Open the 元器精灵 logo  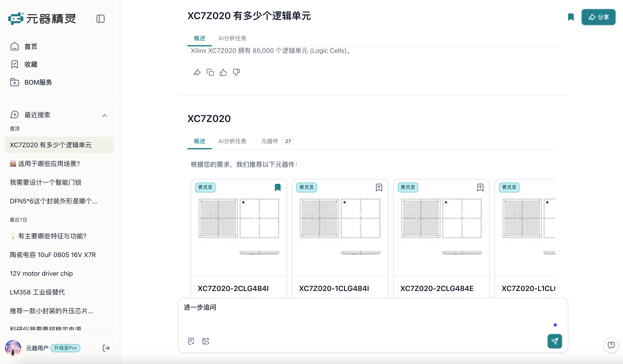[42, 19]
